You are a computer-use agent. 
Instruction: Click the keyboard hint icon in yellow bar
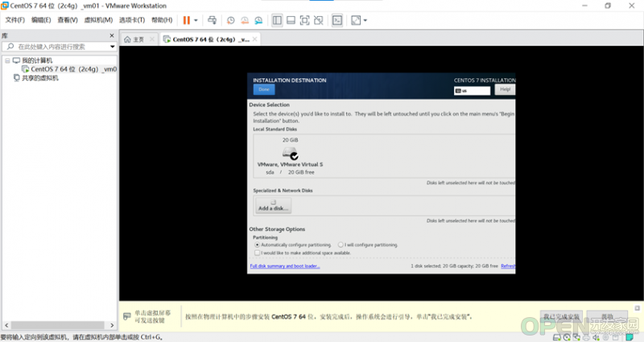point(127,316)
